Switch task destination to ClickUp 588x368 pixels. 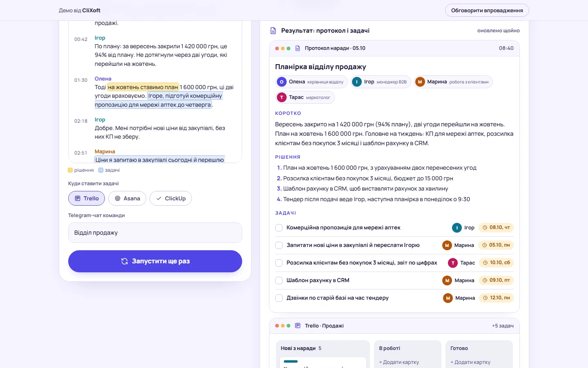171,198
